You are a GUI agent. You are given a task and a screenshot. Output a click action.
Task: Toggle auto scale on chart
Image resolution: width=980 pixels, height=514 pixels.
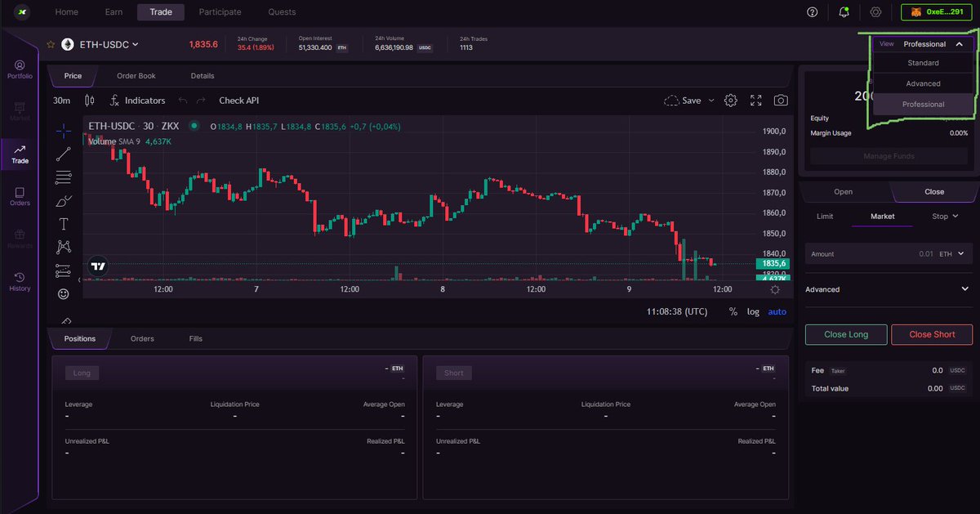coord(777,311)
